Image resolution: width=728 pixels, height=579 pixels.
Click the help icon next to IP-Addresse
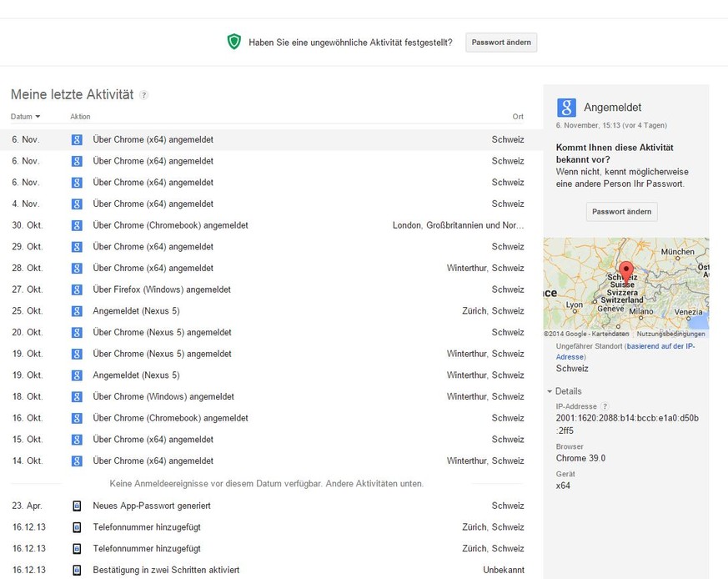(605, 406)
